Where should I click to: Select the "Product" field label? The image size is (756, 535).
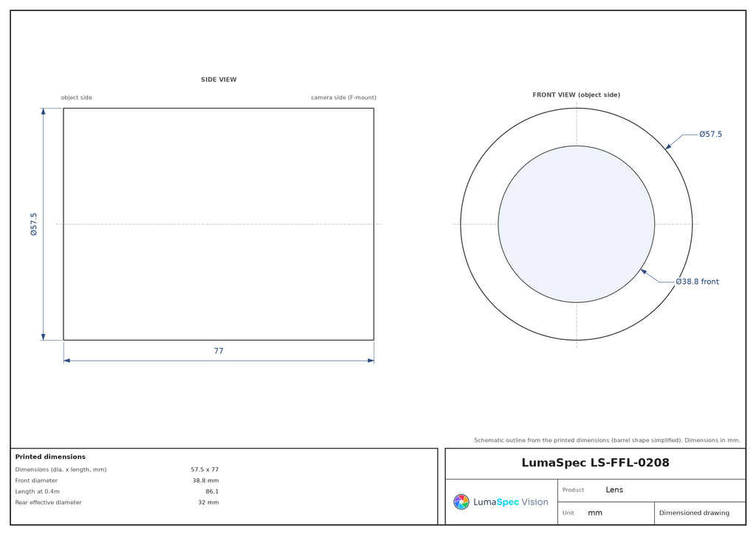[x=573, y=490]
